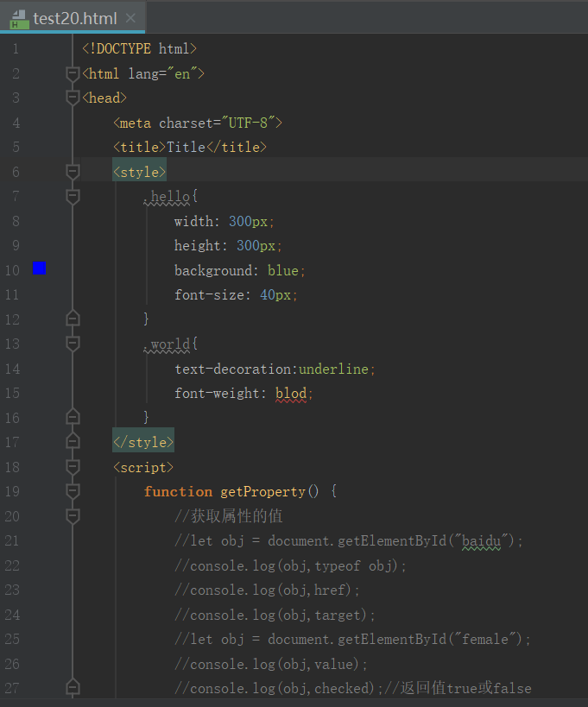Click the '<!DOCTYPE html>' declaration
Viewport: 588px width, 707px height.
[139, 48]
